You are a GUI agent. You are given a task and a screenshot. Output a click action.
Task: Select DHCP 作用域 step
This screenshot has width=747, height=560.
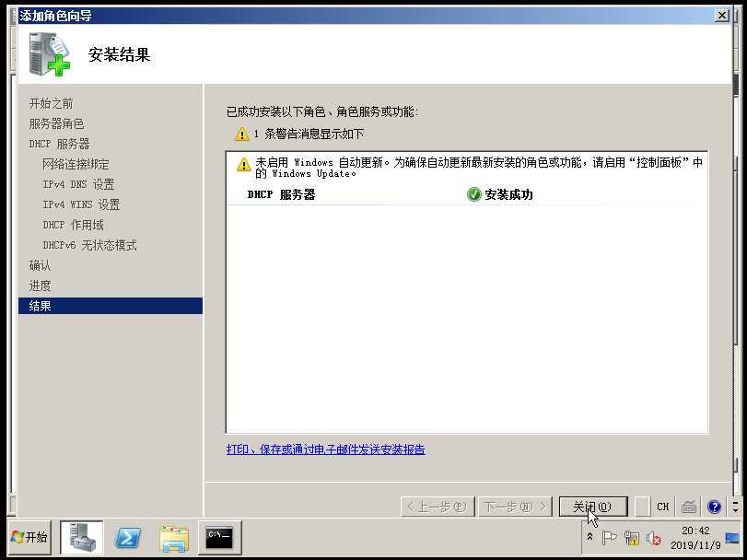point(74,225)
